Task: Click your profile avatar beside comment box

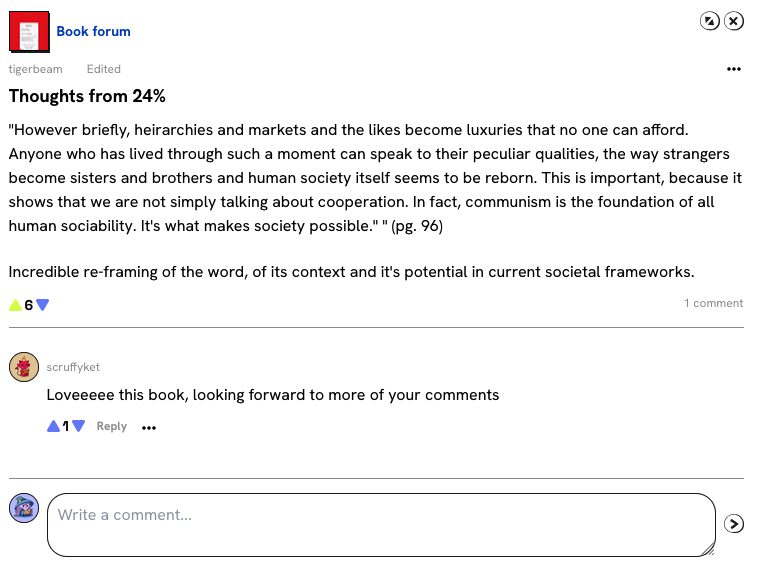Action: point(24,508)
